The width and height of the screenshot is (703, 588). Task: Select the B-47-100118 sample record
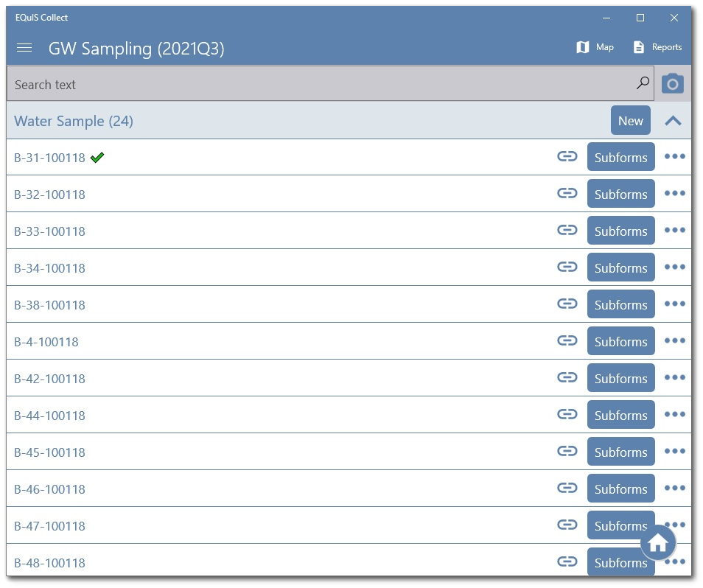[49, 525]
